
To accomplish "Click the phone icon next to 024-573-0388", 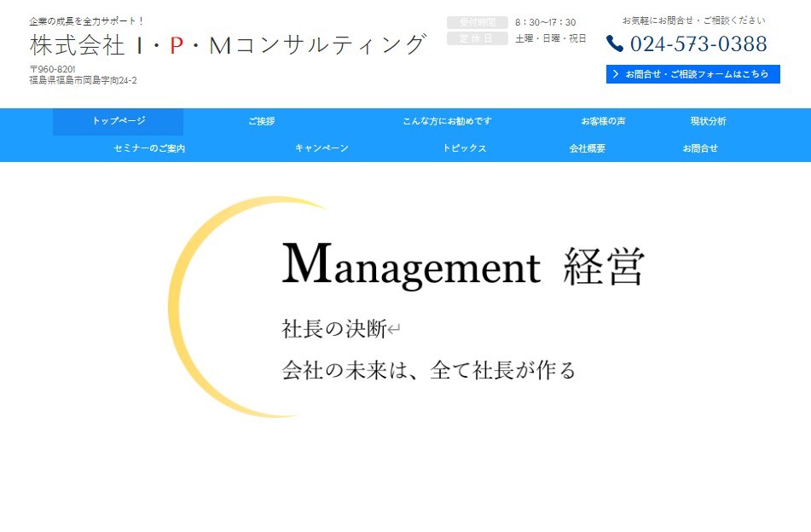I will coord(616,43).
